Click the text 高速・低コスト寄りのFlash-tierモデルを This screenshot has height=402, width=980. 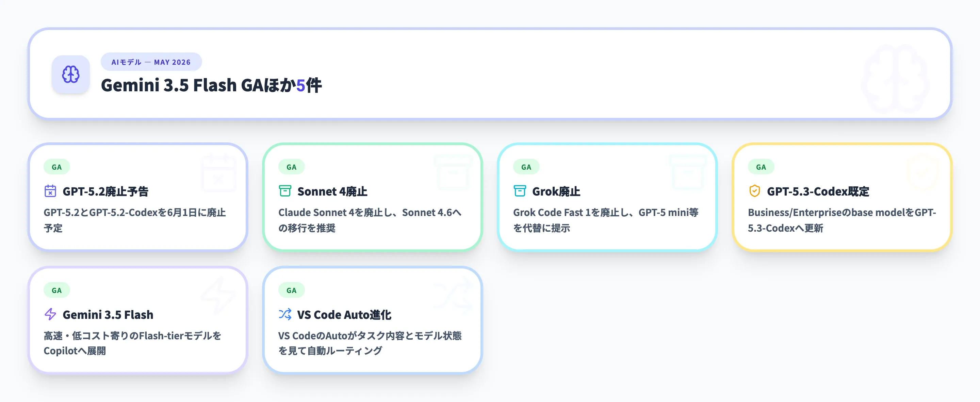(x=132, y=336)
